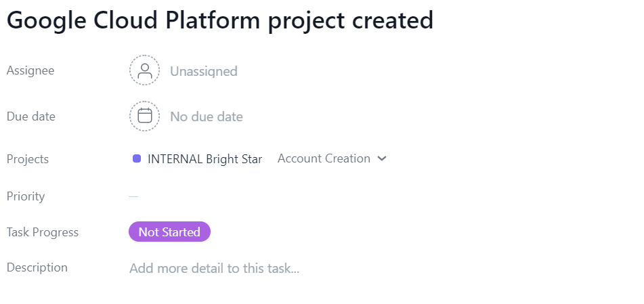Click the Priority field label
644x304 pixels.
pos(26,196)
